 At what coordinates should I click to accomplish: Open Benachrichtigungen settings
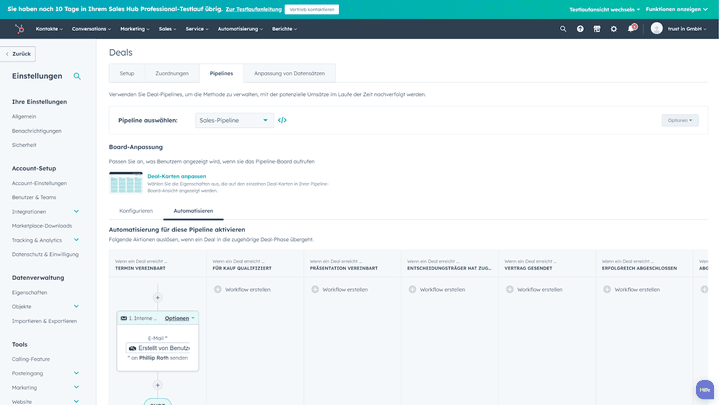pyautogui.click(x=37, y=131)
